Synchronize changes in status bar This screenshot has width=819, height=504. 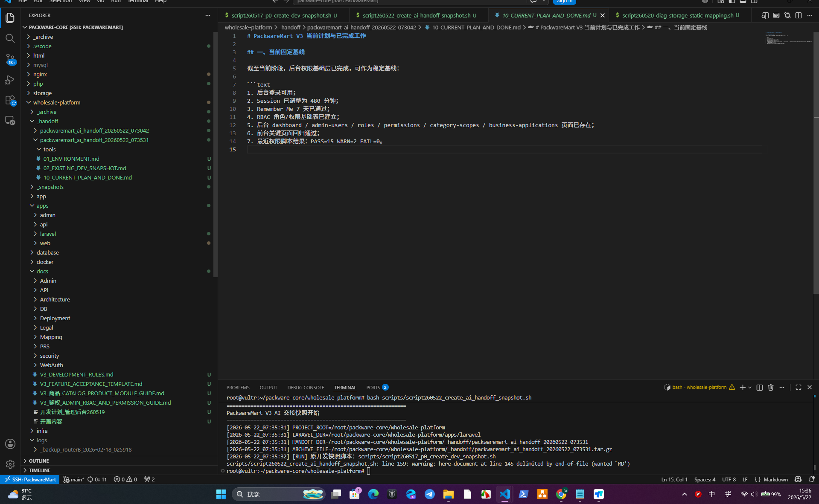click(x=97, y=479)
